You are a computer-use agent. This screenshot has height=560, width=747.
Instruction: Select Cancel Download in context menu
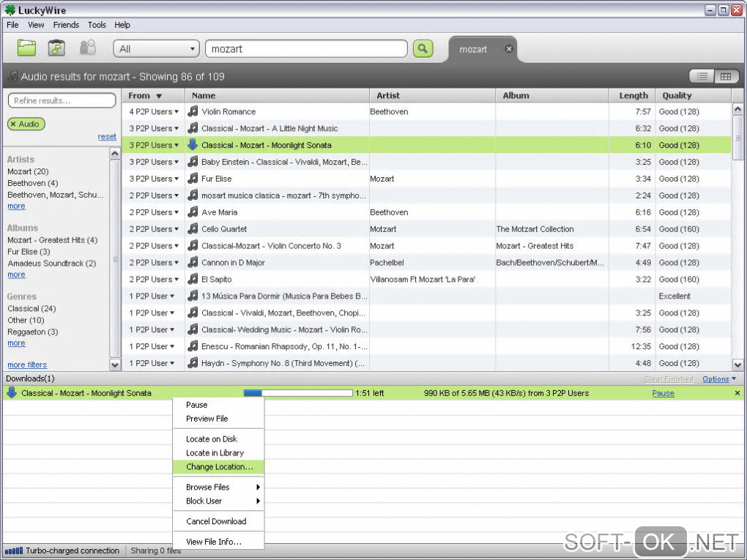(219, 521)
